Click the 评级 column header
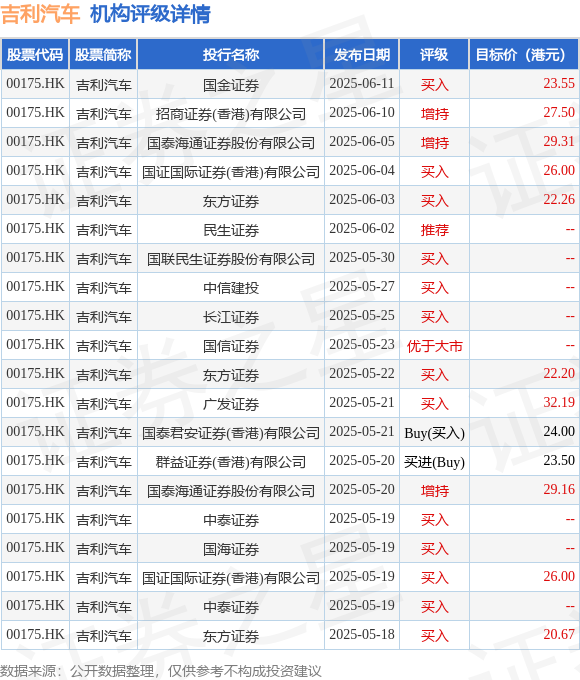The image size is (580, 680). tap(434, 55)
